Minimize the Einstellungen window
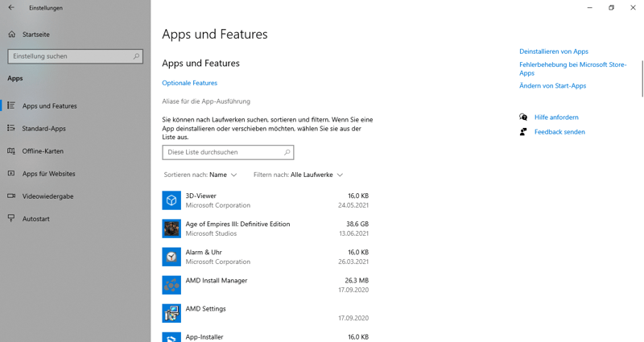The width and height of the screenshot is (644, 342). coord(590,7)
